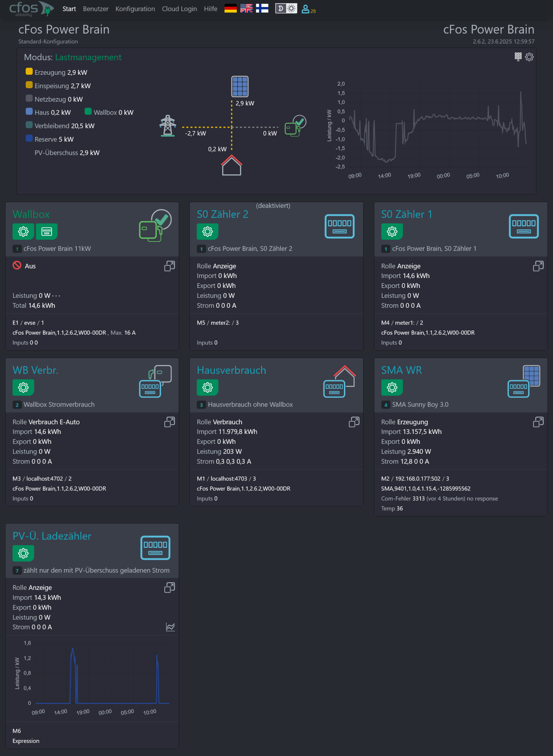The width and height of the screenshot is (553, 756).
Task: Open WB Verbr. settings gear
Action: (x=23, y=387)
